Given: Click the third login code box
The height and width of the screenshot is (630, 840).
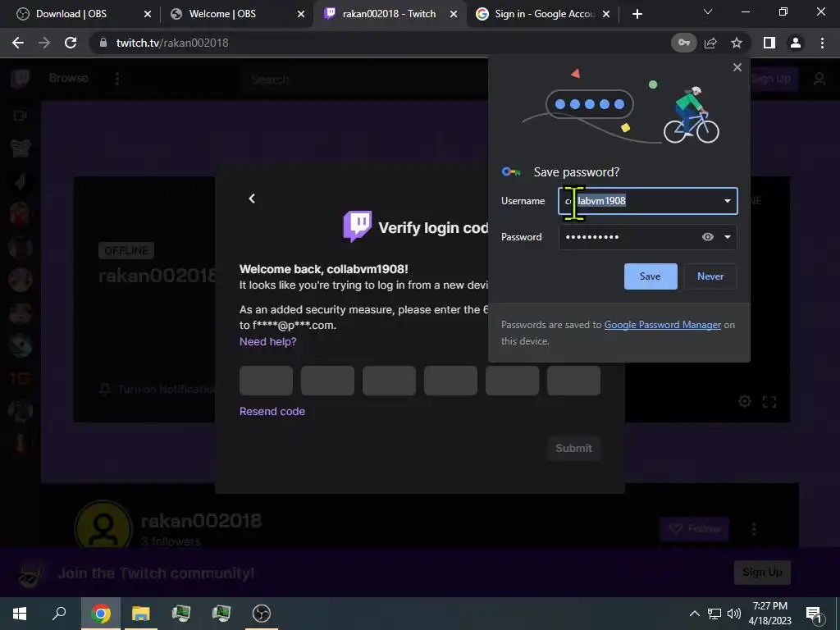Looking at the screenshot, I should (x=389, y=381).
